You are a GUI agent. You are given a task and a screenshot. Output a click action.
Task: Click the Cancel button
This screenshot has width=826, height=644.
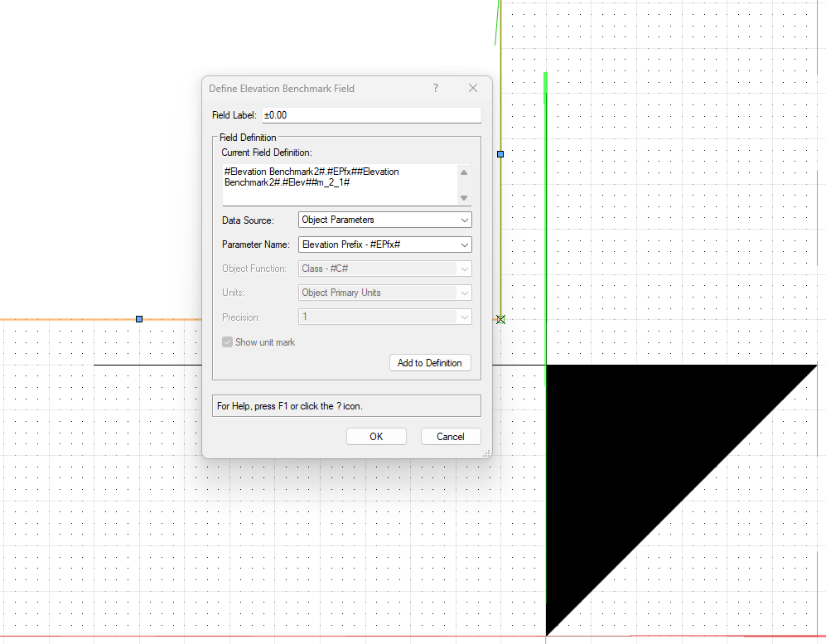[x=451, y=437]
